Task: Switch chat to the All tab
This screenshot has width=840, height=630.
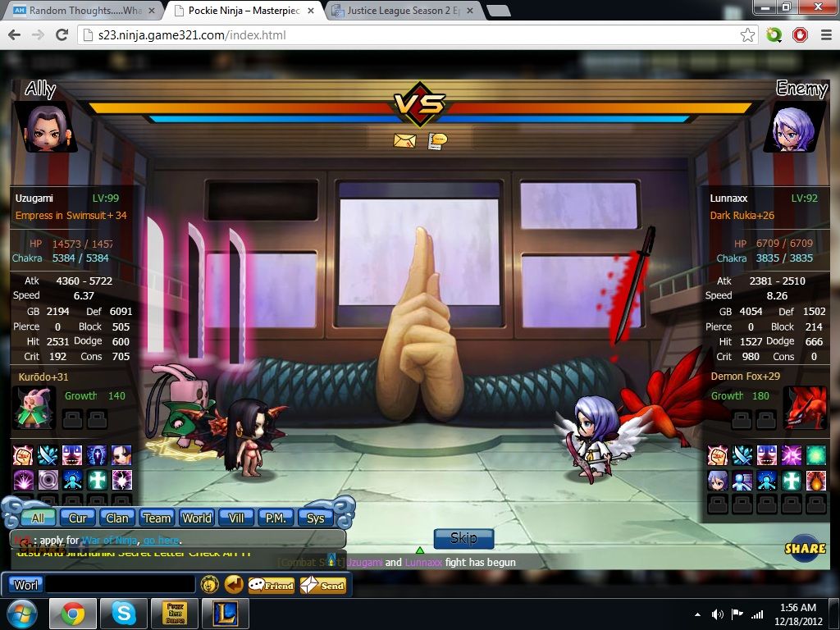Action: [38, 518]
